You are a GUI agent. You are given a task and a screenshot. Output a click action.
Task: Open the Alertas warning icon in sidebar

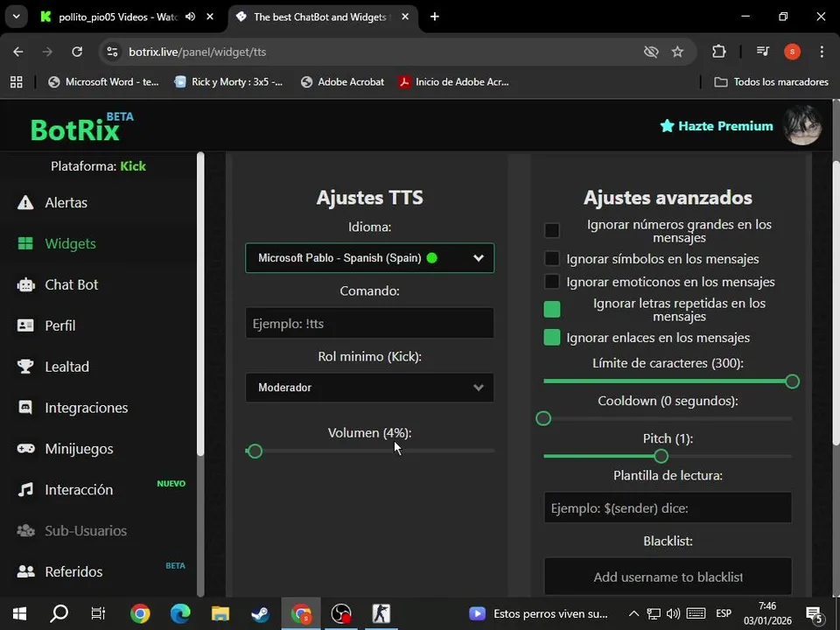pyautogui.click(x=25, y=202)
